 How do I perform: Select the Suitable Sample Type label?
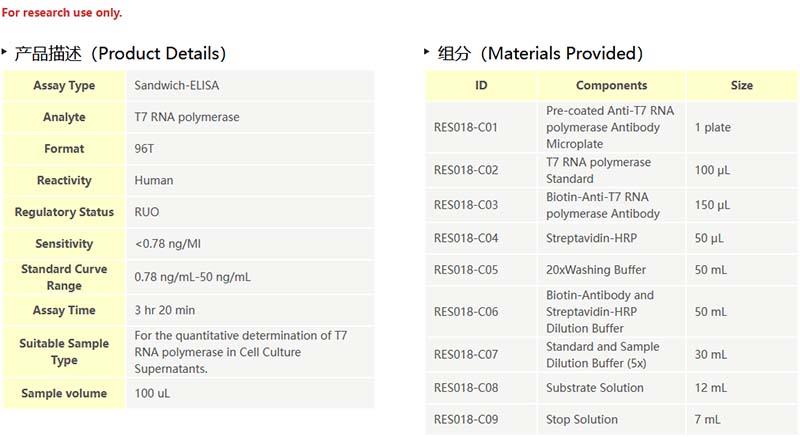(x=64, y=352)
